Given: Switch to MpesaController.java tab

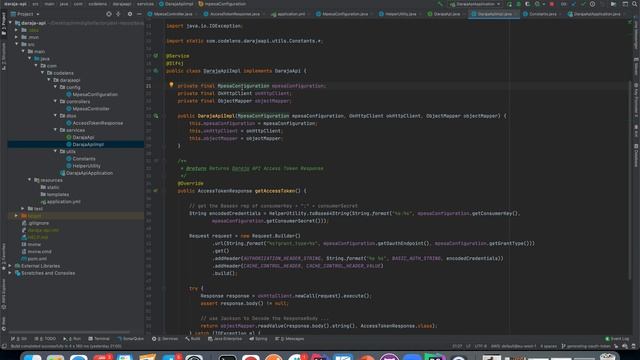Looking at the screenshot, I should (173, 14).
